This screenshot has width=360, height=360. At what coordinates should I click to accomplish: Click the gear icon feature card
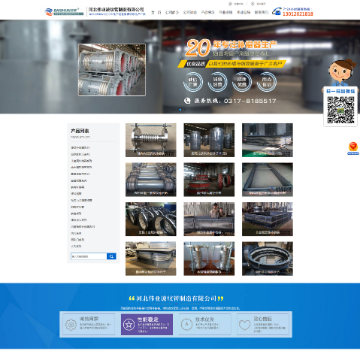coord(89,324)
